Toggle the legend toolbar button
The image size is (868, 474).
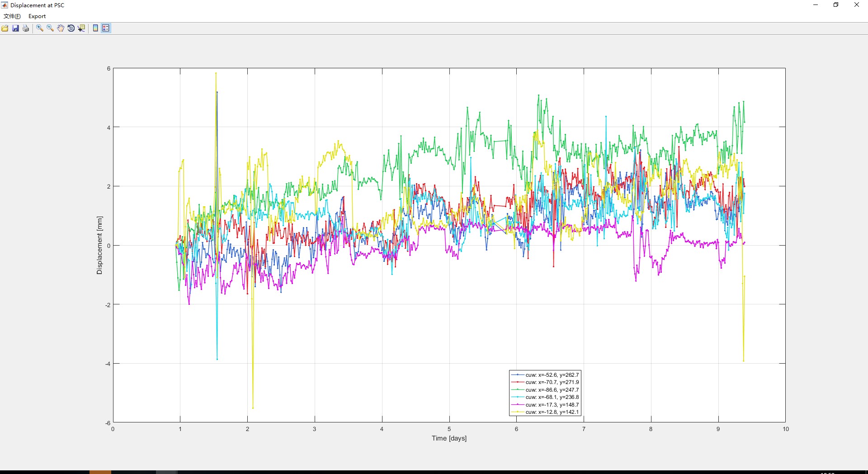(106, 28)
